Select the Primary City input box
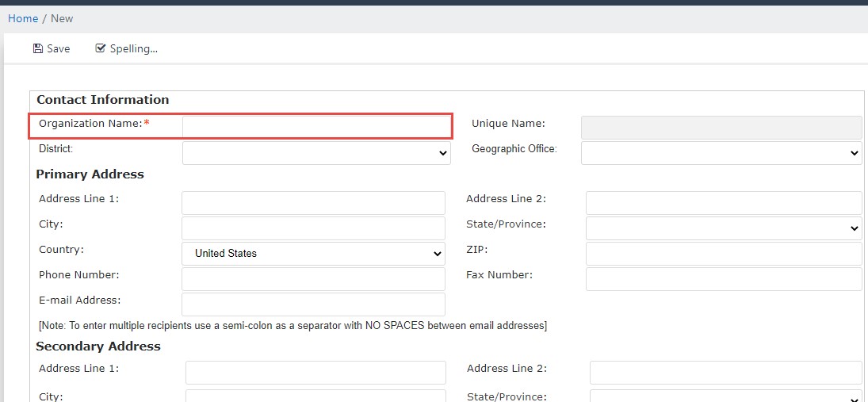Viewport: 868px width, 402px height. point(313,228)
